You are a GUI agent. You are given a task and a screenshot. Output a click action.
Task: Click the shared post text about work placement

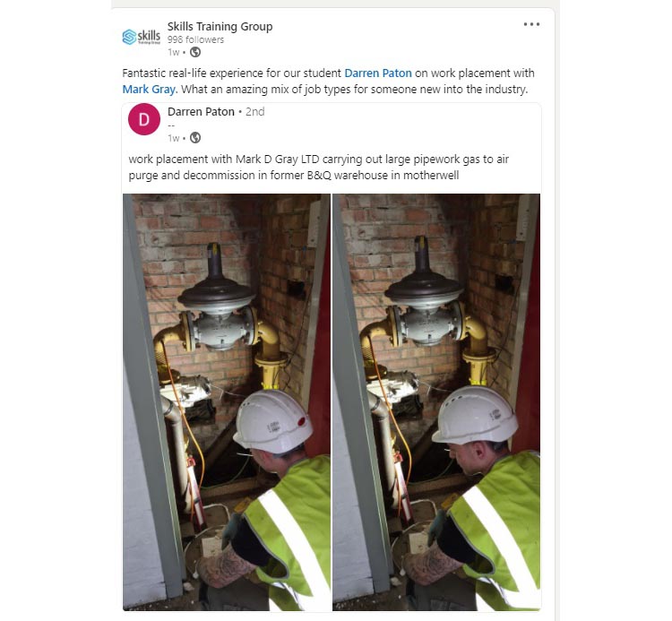318,168
